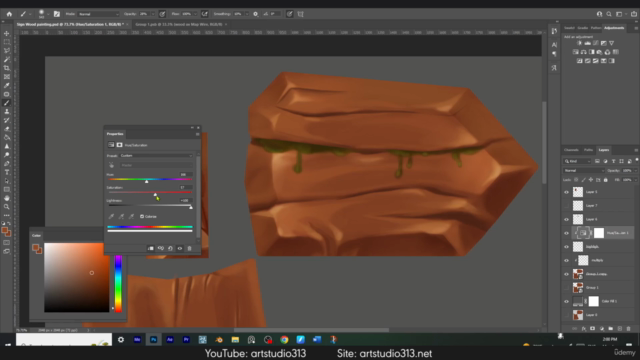
Task: Select the Magic Wand tool
Action: click(x=7, y=60)
